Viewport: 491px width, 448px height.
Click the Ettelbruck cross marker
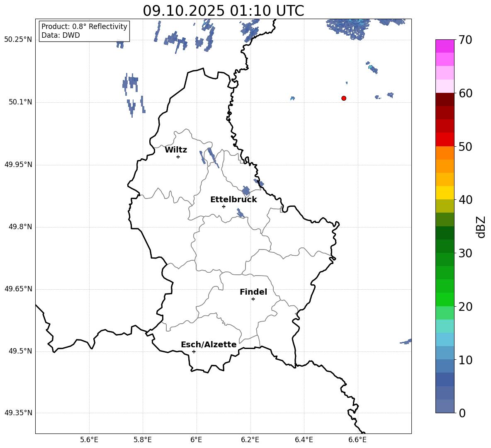click(x=224, y=206)
